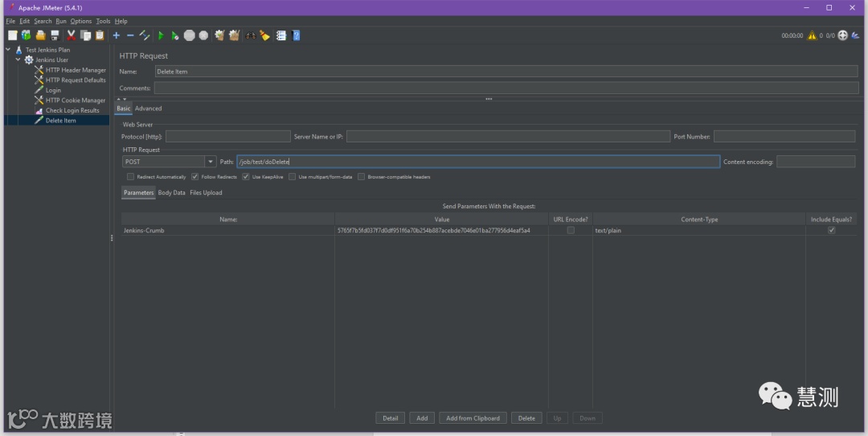Click the Add button
Image resolution: width=868 pixels, height=436 pixels.
pos(422,418)
